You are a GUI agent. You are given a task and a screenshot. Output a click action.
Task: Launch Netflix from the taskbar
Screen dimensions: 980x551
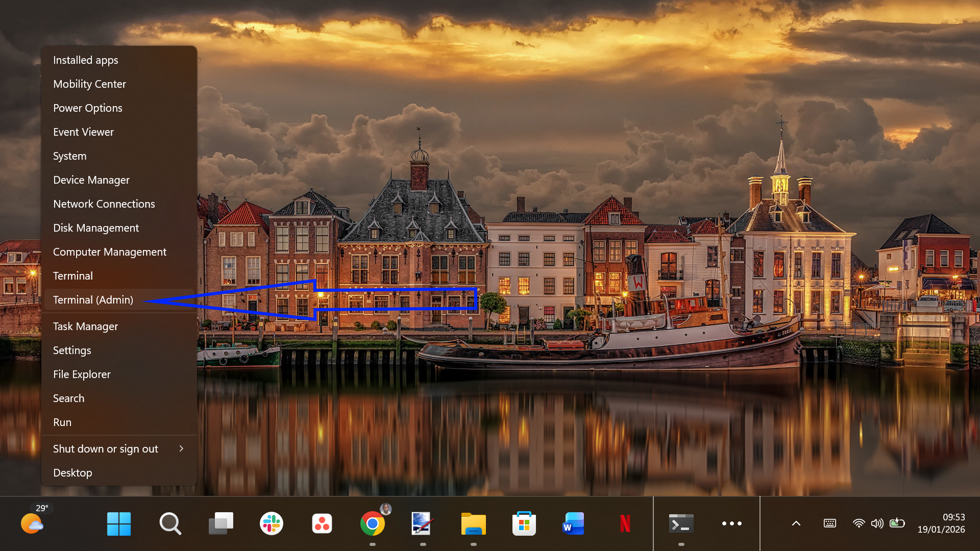[x=624, y=523]
